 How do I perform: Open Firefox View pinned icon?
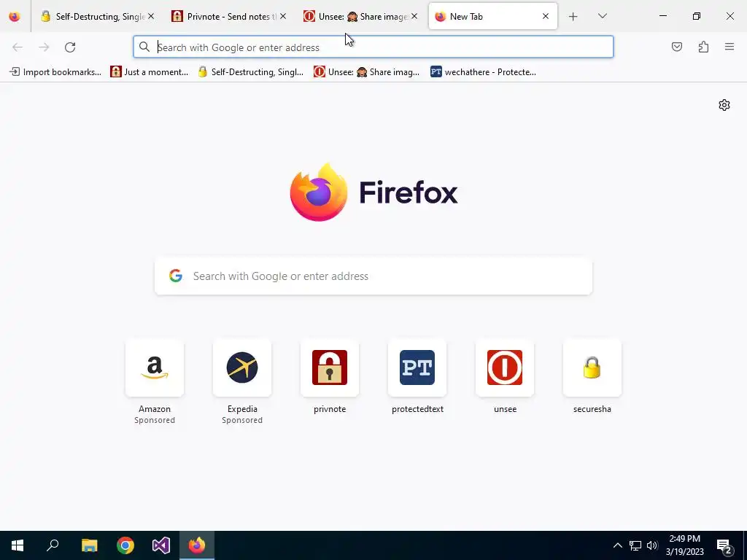coord(15,16)
